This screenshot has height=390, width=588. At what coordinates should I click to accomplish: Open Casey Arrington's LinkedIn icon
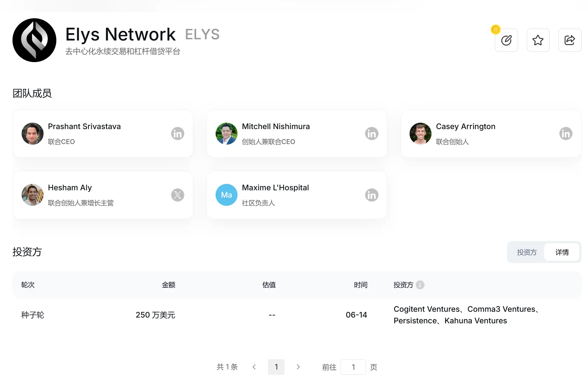[565, 134]
